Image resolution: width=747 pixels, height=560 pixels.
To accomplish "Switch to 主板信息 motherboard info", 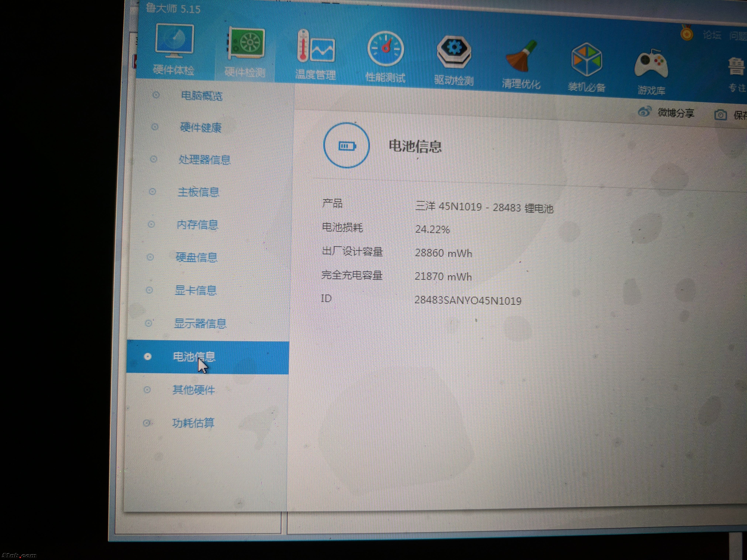I will pos(199,192).
